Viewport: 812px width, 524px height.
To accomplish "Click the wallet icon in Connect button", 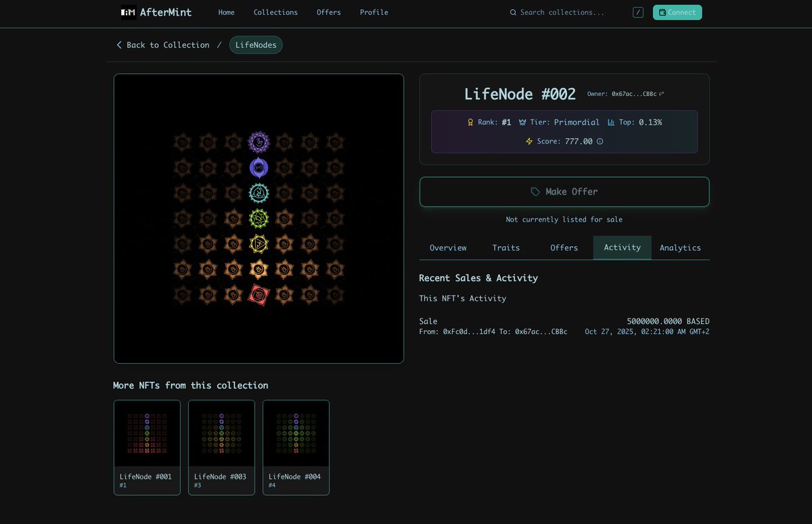I will click(x=662, y=12).
